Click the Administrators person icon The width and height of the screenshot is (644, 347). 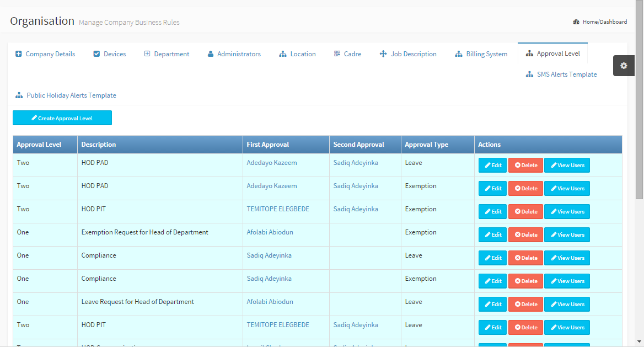(211, 54)
